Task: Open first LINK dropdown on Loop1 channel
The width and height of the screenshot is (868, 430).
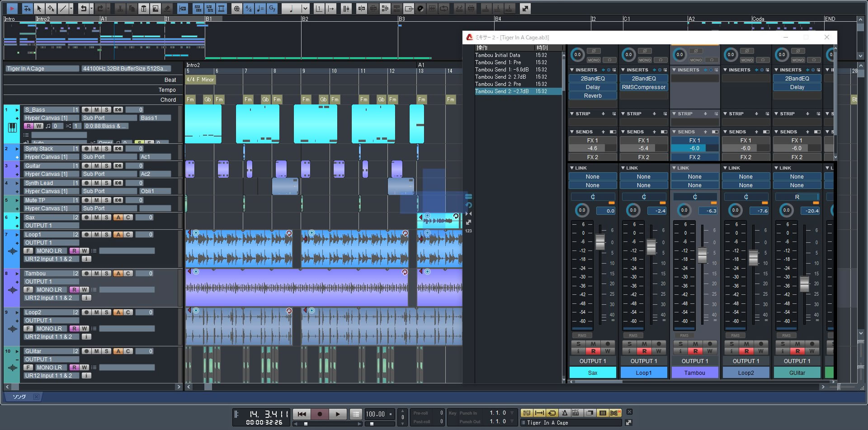Action: [643, 177]
